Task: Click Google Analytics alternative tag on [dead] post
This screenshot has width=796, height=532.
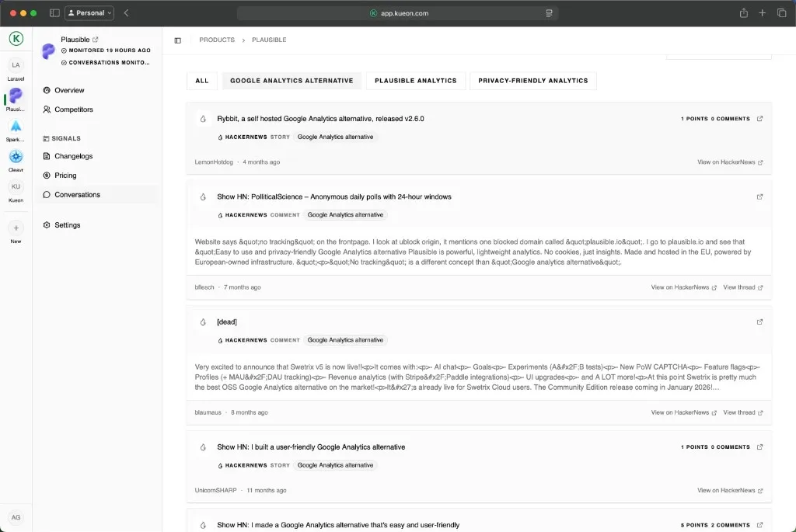Action: point(345,340)
